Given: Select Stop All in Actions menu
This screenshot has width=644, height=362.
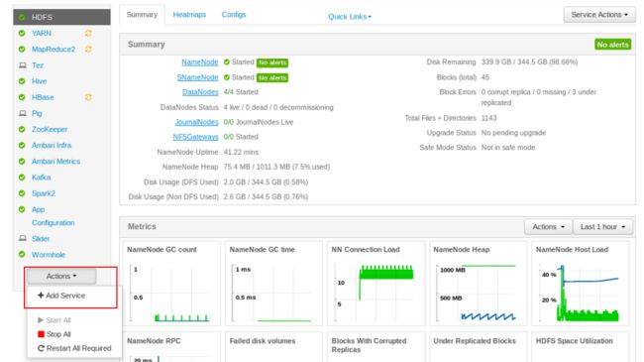Looking at the screenshot, I should 54,334.
